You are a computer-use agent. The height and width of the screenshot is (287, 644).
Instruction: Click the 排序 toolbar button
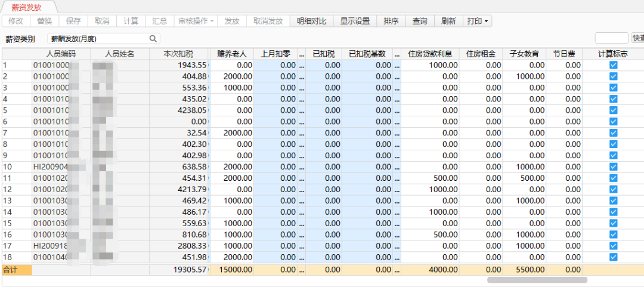point(391,21)
